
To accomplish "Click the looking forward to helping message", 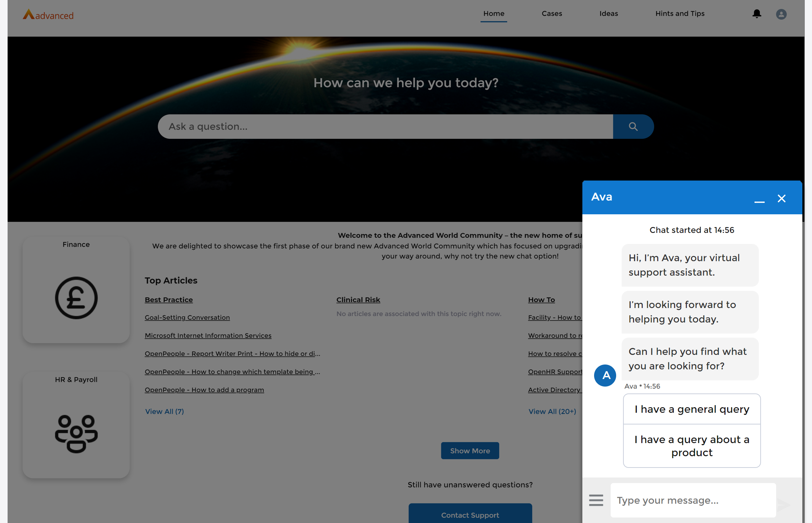I will [690, 312].
